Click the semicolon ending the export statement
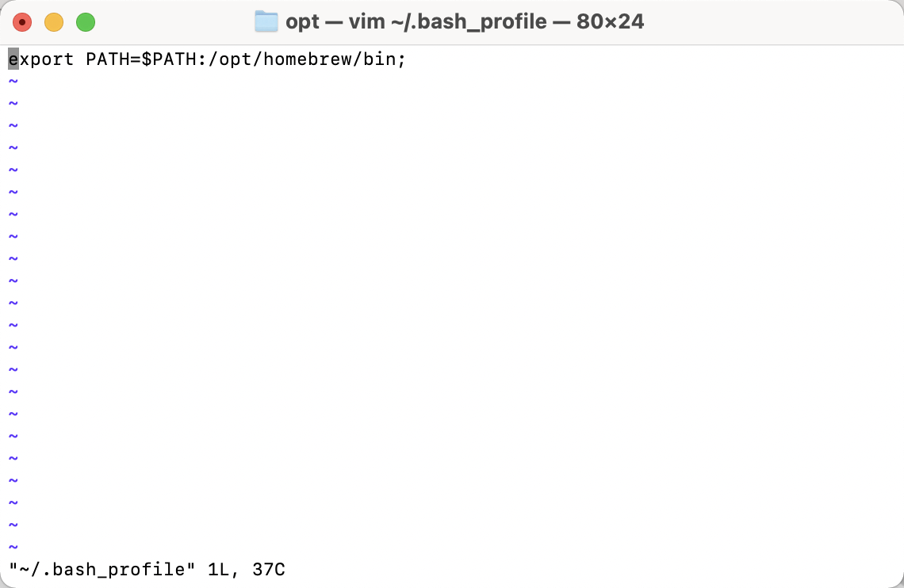Image resolution: width=904 pixels, height=588 pixels. pyautogui.click(x=400, y=59)
